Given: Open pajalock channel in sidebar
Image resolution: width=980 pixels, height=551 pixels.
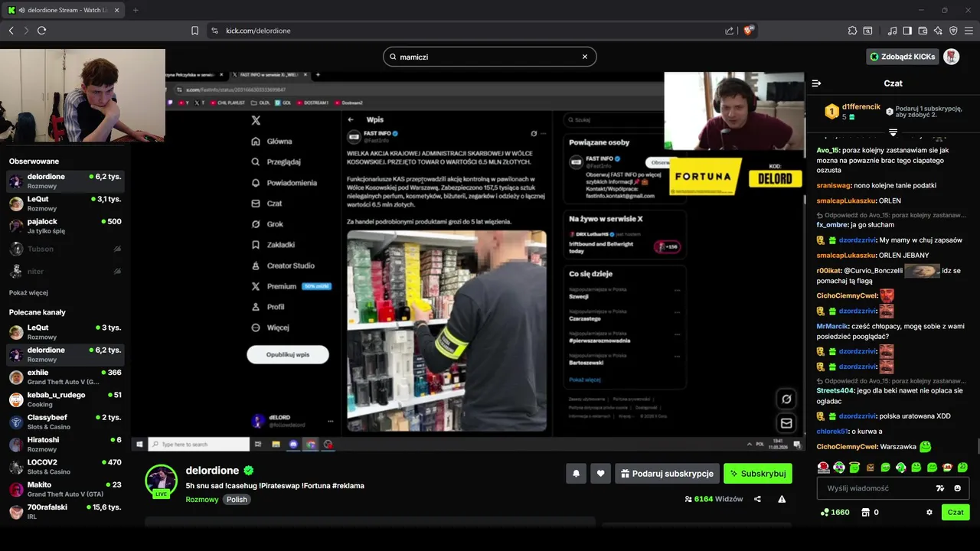Looking at the screenshot, I should pyautogui.click(x=65, y=226).
